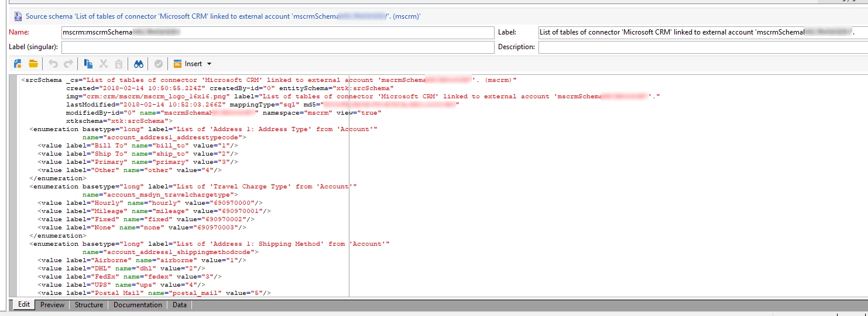
Task: Click the 'UPS' value line
Action: click(x=121, y=284)
